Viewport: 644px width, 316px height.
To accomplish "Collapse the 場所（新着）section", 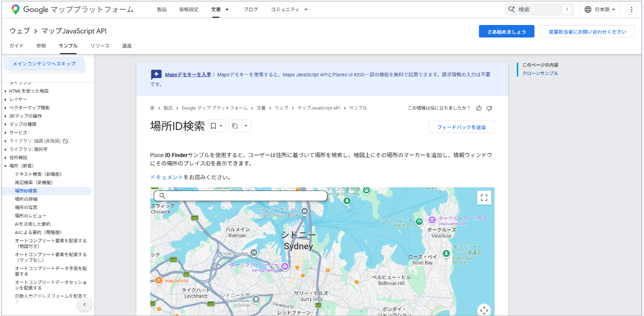I will pyautogui.click(x=6, y=166).
